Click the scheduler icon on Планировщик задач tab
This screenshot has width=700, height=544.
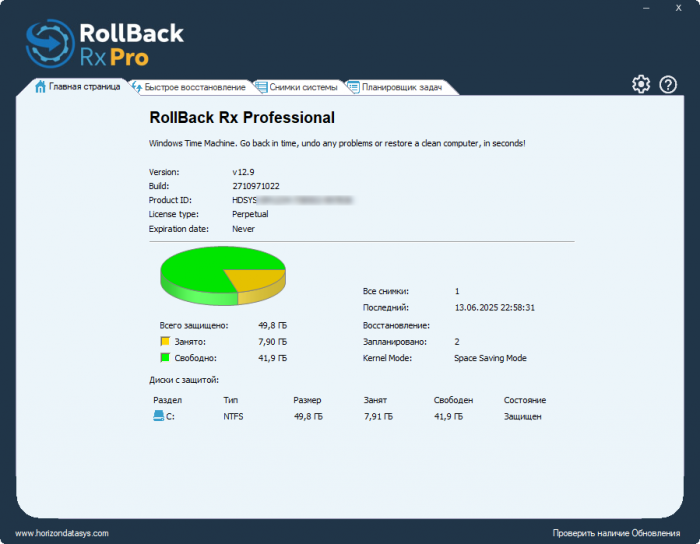click(x=354, y=87)
